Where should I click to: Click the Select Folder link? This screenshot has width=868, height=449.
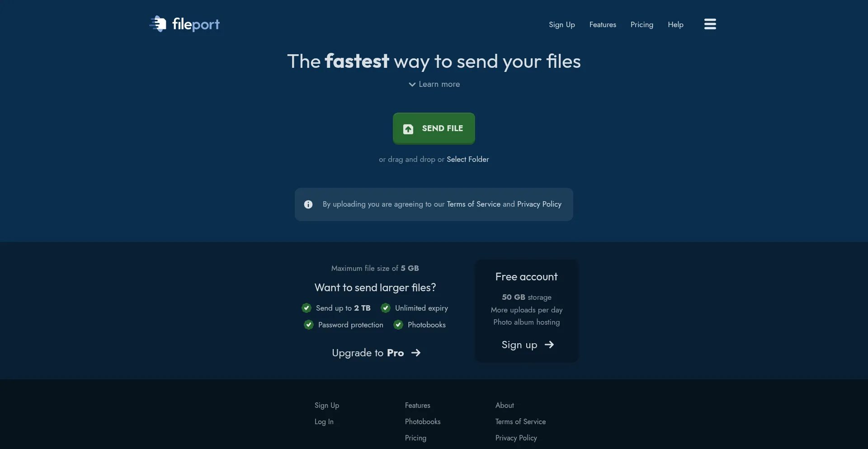point(468,159)
